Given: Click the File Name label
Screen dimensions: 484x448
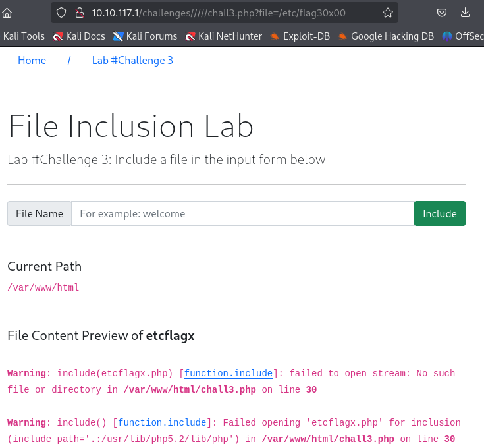Looking at the screenshot, I should pyautogui.click(x=40, y=213).
